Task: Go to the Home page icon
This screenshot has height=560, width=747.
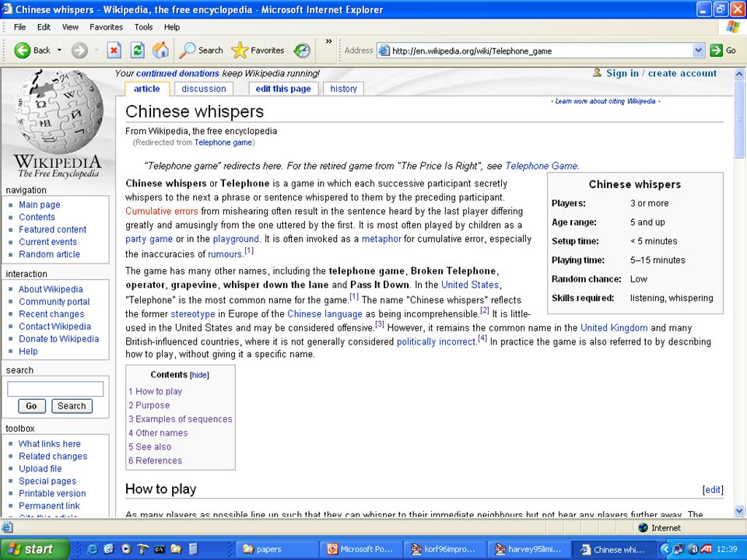Action: 160,50
